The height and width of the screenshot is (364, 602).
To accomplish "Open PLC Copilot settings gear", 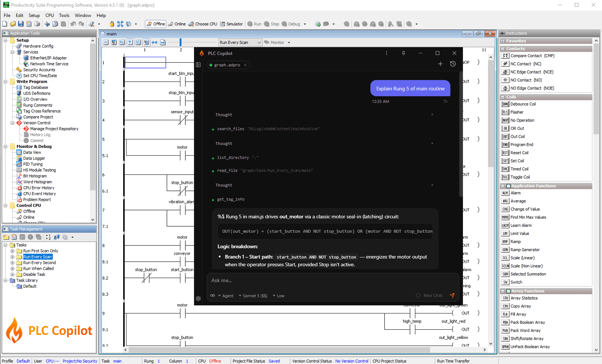I will (x=198, y=298).
